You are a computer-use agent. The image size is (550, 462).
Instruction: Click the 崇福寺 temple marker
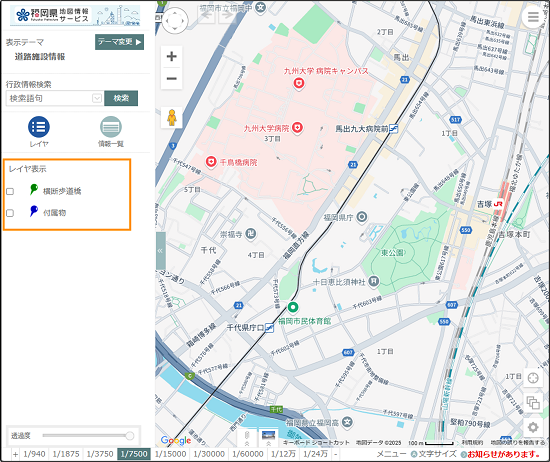tap(250, 234)
